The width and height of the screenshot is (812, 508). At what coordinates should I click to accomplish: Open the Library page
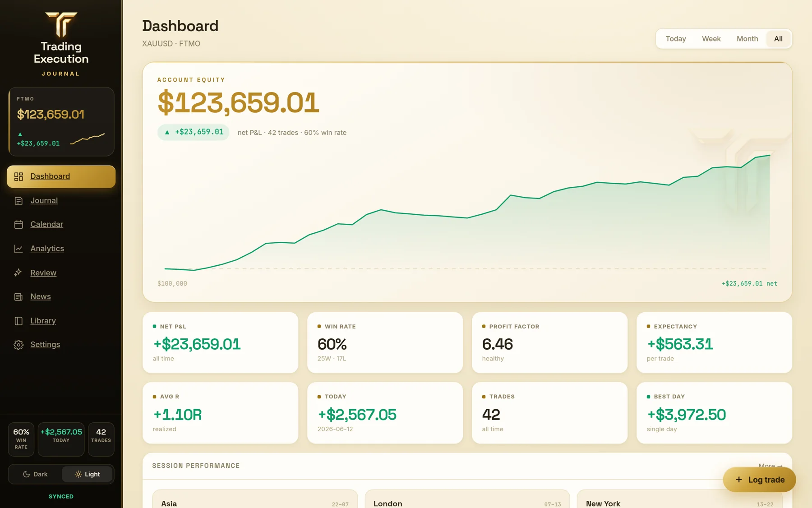[61, 321]
